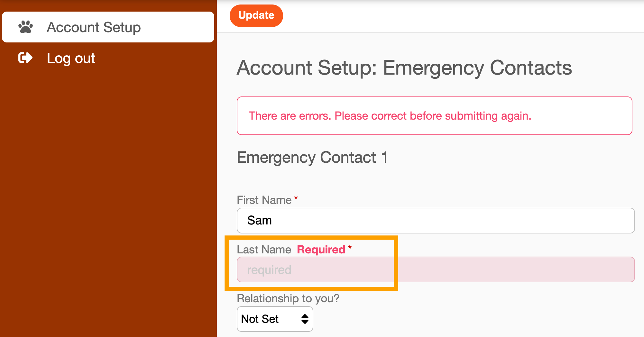Click the orange Update button
The width and height of the screenshot is (644, 337).
point(256,15)
